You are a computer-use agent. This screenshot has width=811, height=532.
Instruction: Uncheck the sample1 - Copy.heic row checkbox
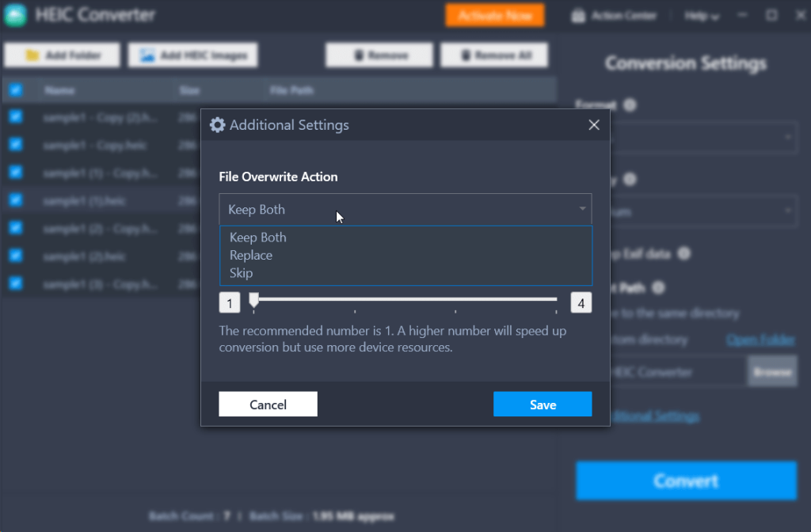(x=16, y=144)
